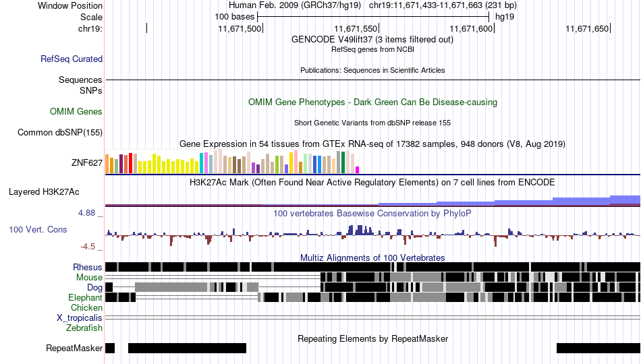The height and width of the screenshot is (364, 641).
Task: Click 100 vertebrates Basewise Conservation by PhyloP
Action: tap(372, 213)
